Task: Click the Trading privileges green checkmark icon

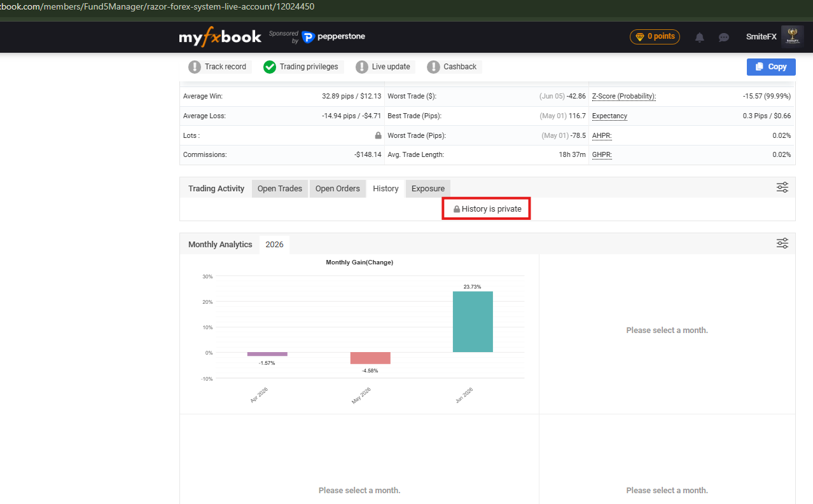Action: tap(270, 67)
